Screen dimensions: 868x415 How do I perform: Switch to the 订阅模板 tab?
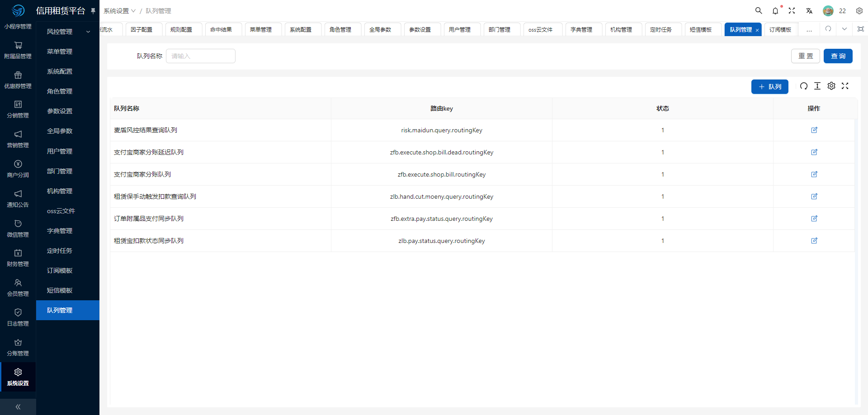click(x=782, y=29)
